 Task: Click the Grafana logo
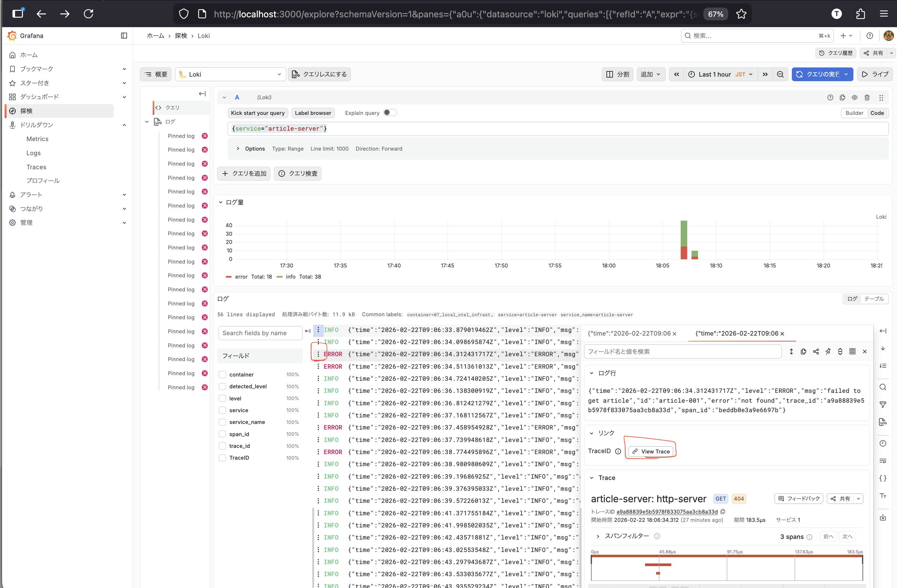12,36
